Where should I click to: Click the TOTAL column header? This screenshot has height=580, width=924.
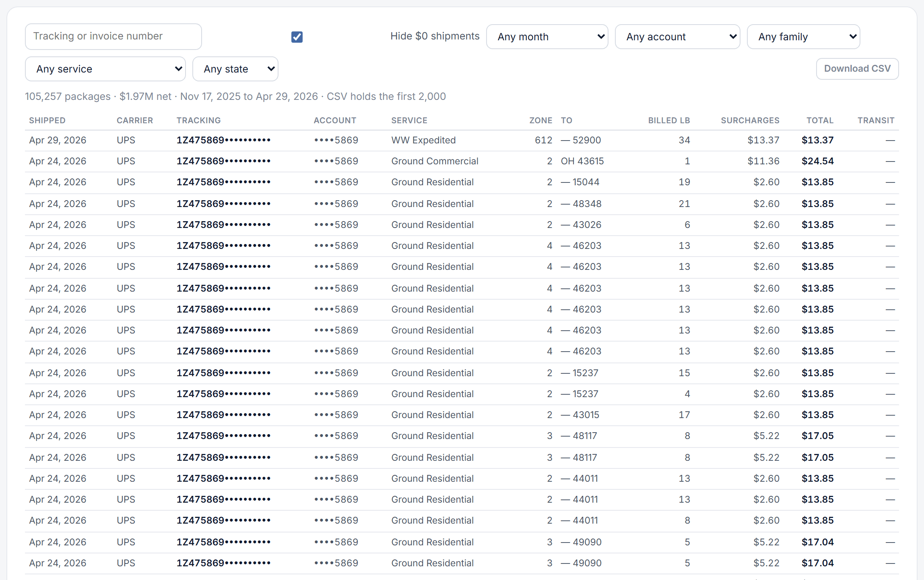point(820,120)
